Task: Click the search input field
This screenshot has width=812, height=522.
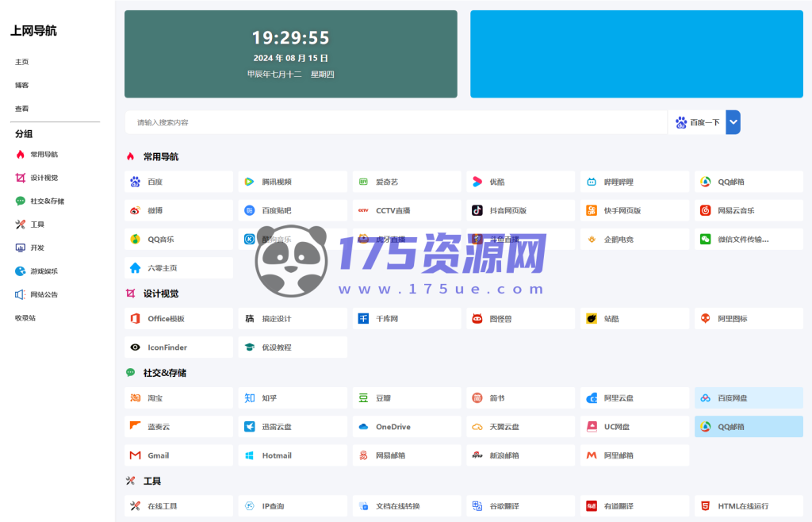Action: (x=396, y=122)
